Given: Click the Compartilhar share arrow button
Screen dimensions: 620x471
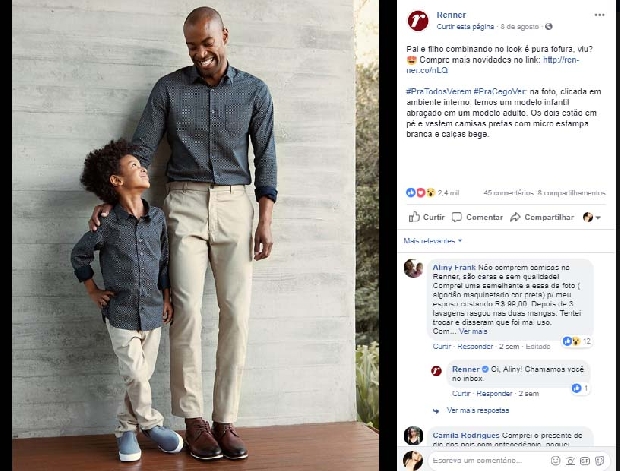Looking at the screenshot, I should click(x=542, y=217).
